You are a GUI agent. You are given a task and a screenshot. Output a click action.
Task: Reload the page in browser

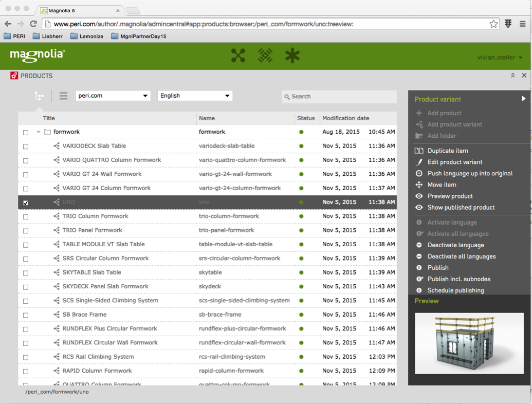click(x=33, y=24)
